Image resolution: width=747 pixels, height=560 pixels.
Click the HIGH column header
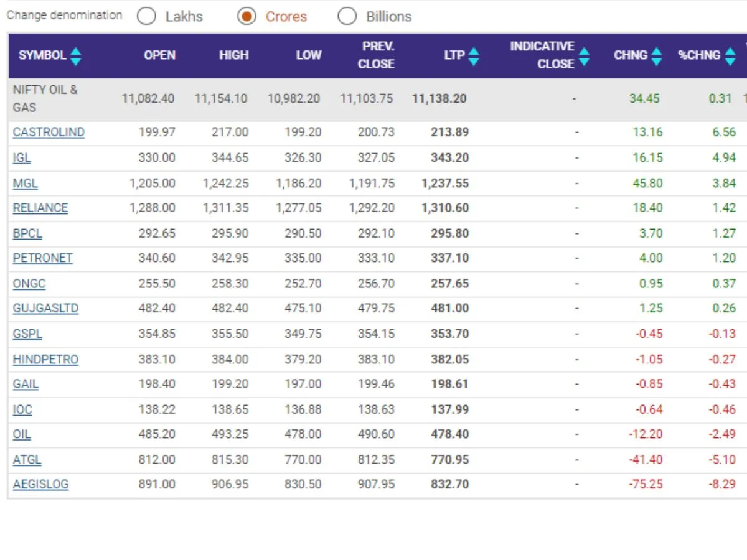[233, 55]
